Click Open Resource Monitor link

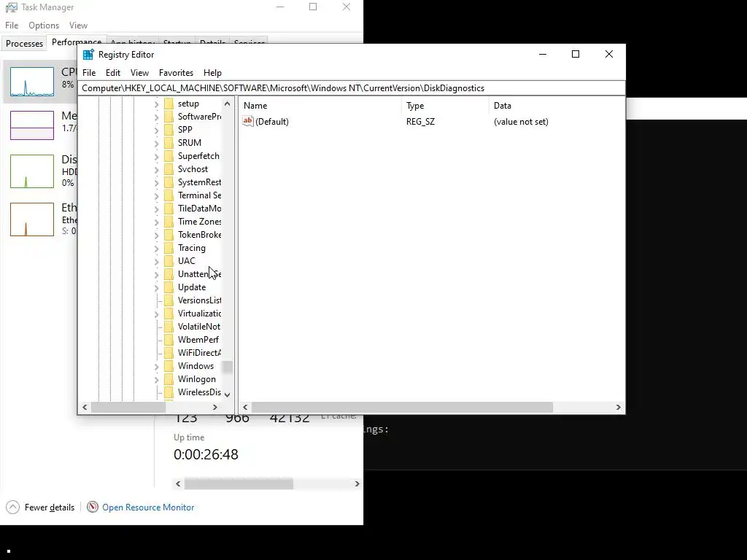point(148,507)
